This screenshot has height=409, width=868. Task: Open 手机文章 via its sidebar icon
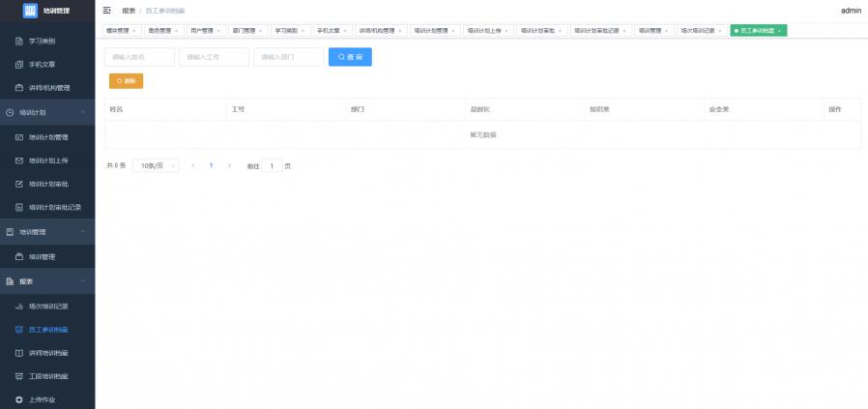pyautogui.click(x=18, y=65)
